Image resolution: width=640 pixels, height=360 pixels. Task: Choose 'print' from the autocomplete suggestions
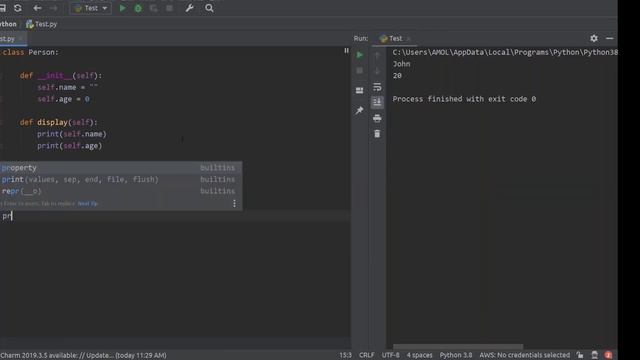tap(121, 179)
